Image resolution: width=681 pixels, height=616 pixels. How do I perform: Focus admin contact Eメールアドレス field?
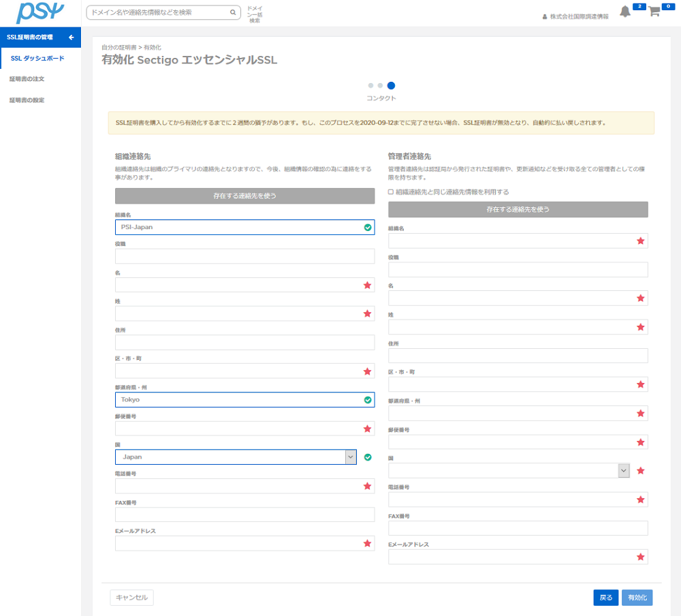pos(518,557)
